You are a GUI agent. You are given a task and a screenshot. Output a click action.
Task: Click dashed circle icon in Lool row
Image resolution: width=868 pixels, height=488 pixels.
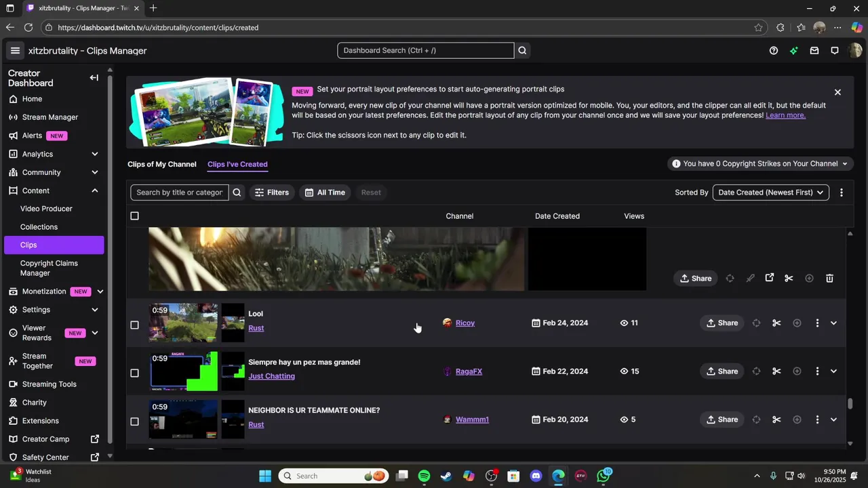756,323
